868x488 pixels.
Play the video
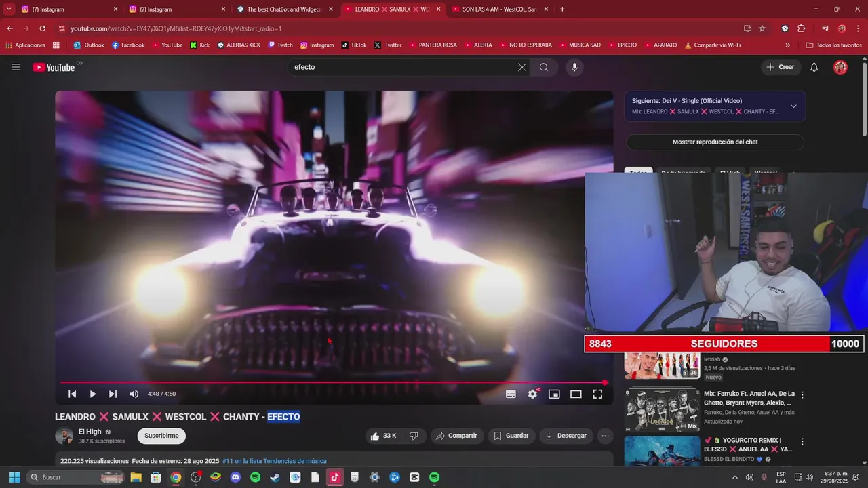(x=93, y=394)
